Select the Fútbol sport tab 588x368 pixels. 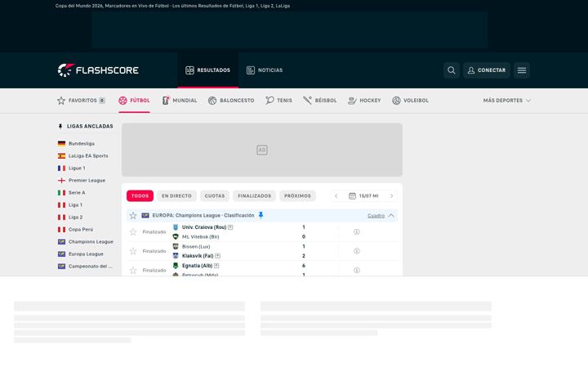tap(134, 101)
